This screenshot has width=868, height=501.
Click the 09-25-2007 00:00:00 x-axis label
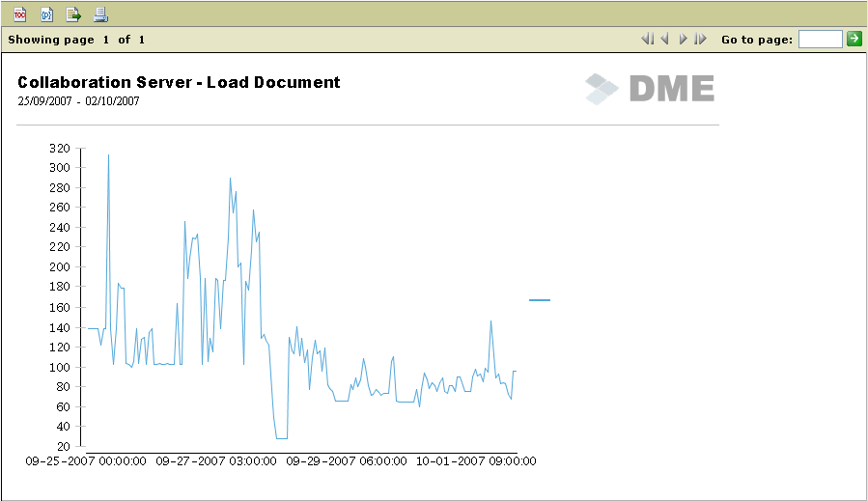click(x=86, y=461)
